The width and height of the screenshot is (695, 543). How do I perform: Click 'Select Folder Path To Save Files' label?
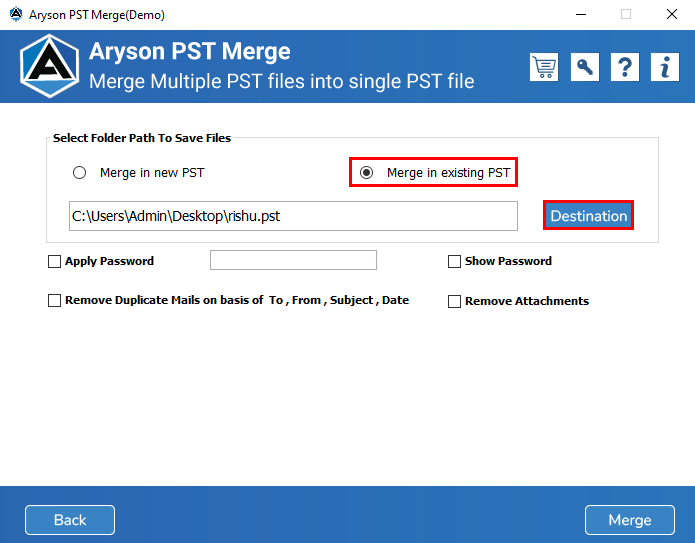pyautogui.click(x=142, y=138)
